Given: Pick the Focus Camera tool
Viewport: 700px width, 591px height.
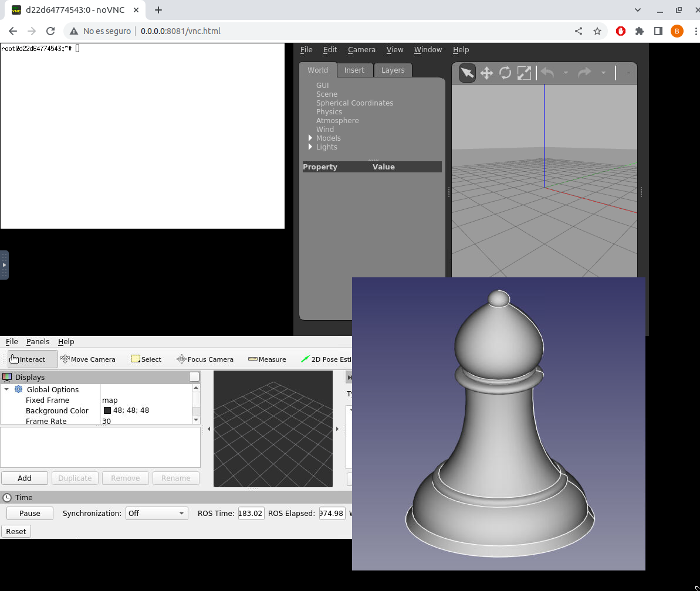Looking at the screenshot, I should click(205, 359).
